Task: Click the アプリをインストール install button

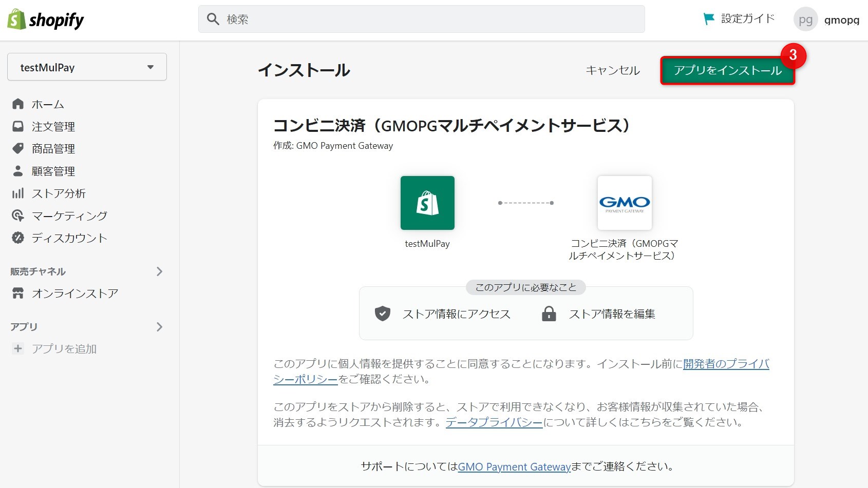Action: pos(727,70)
